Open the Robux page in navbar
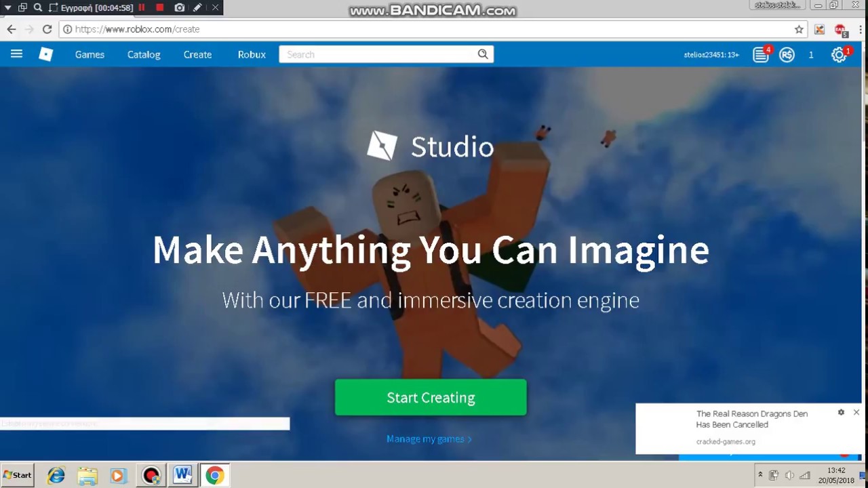This screenshot has height=488, width=868. 252,54
